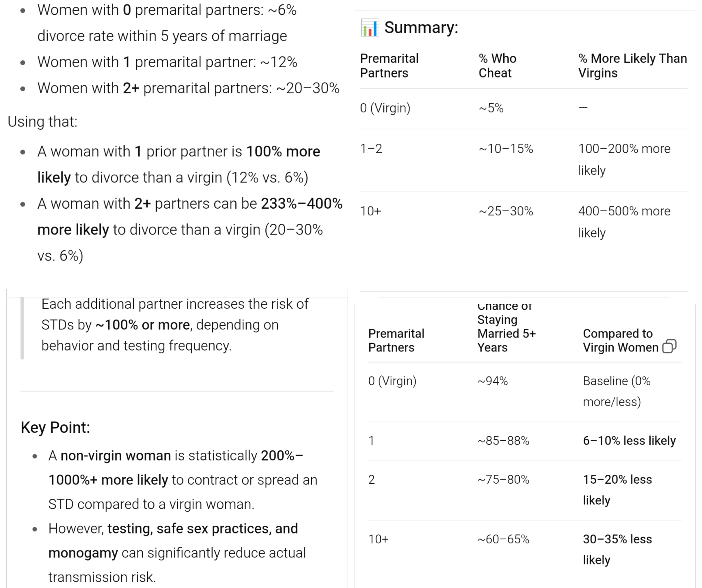Click the '~94%' staying married cell
This screenshot has width=702, height=588.
(493, 381)
